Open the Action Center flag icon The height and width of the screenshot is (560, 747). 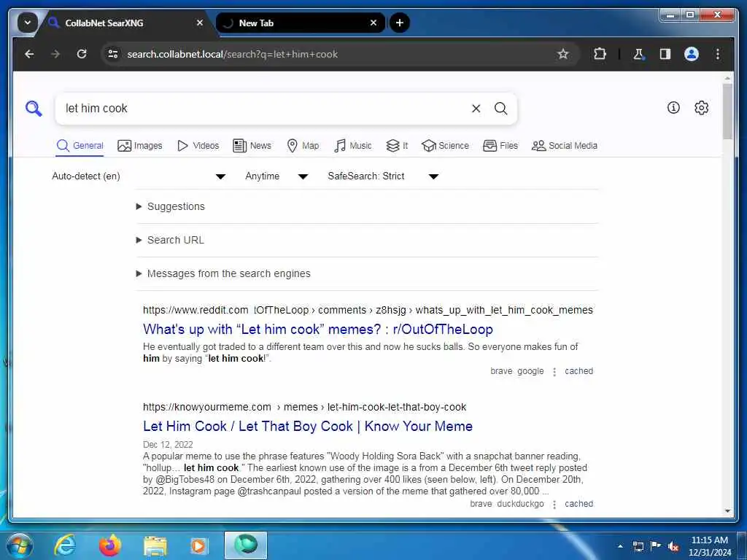coord(656,545)
